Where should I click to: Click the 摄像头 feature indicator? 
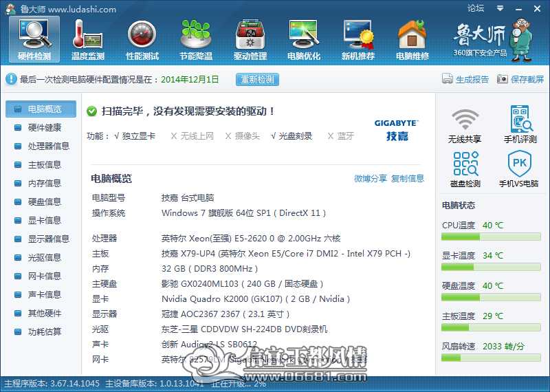pyautogui.click(x=243, y=136)
